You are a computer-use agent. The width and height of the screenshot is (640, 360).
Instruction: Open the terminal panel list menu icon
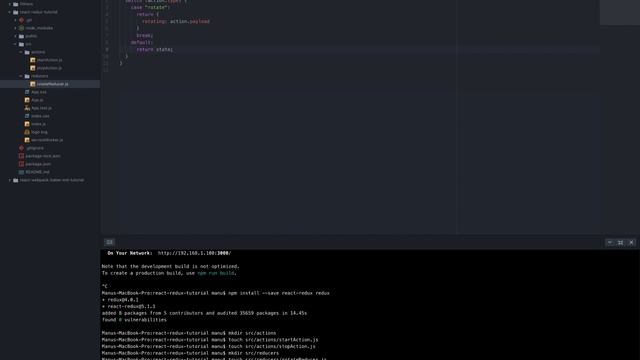point(109,242)
